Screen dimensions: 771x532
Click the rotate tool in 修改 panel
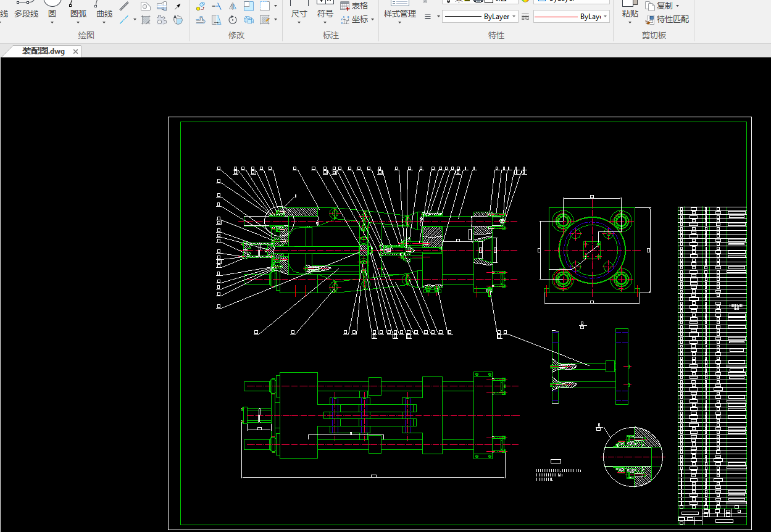[x=233, y=20]
